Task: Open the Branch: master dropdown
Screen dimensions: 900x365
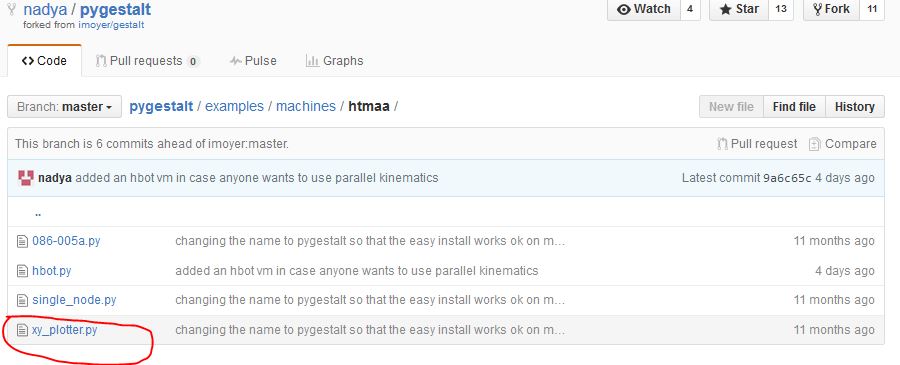Action: point(64,107)
